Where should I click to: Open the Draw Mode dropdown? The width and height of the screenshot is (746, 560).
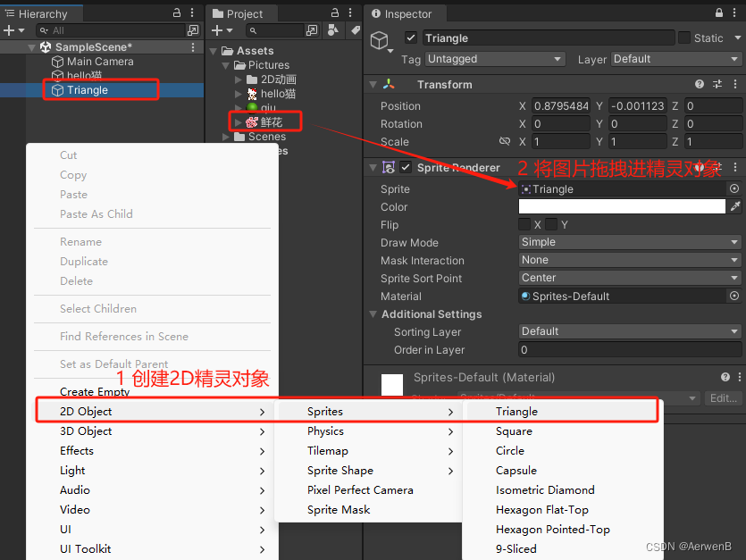click(630, 242)
